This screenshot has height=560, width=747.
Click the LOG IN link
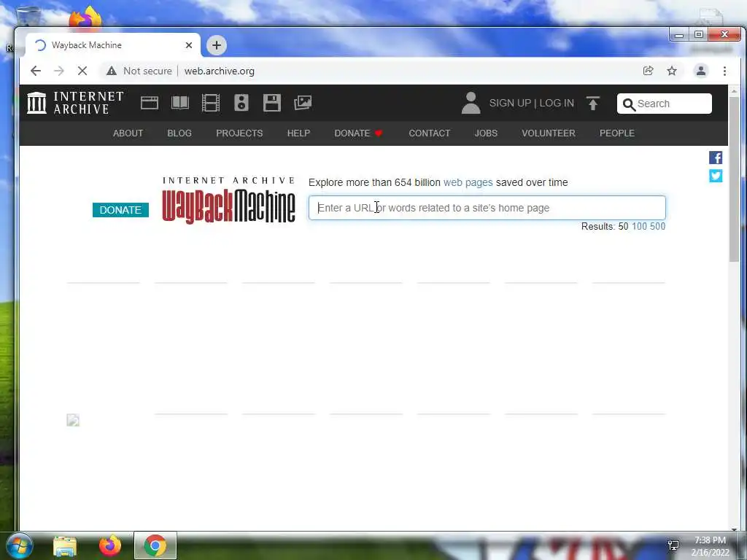[x=557, y=104]
